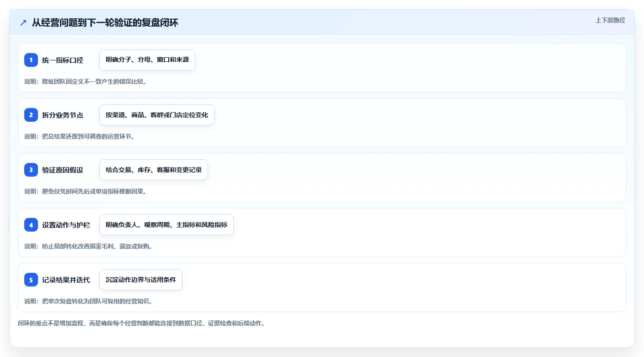Image resolution: width=644 pixels, height=357 pixels.
Task: Click the step 2 number badge
Action: [x=31, y=115]
